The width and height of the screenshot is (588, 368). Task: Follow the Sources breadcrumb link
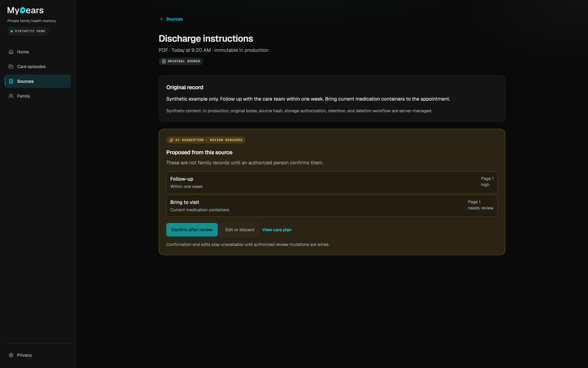point(174,19)
